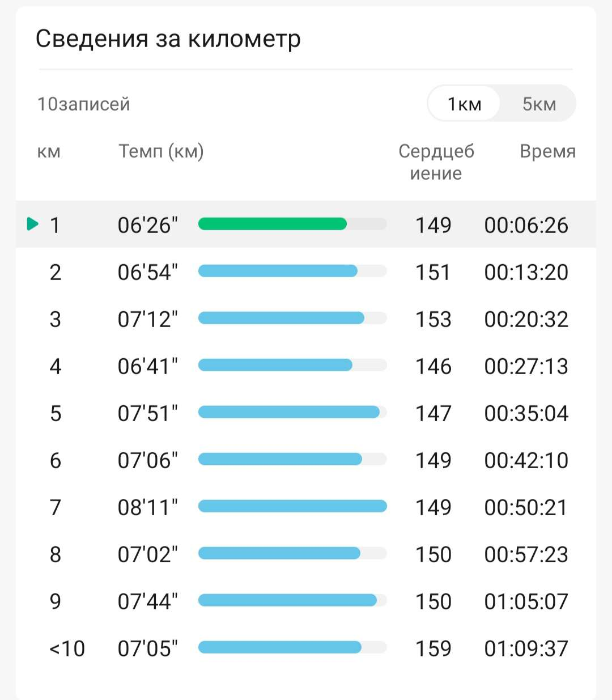The image size is (612, 700).
Task: Tap the green pace bar for kilometer 1
Action: pos(273,224)
